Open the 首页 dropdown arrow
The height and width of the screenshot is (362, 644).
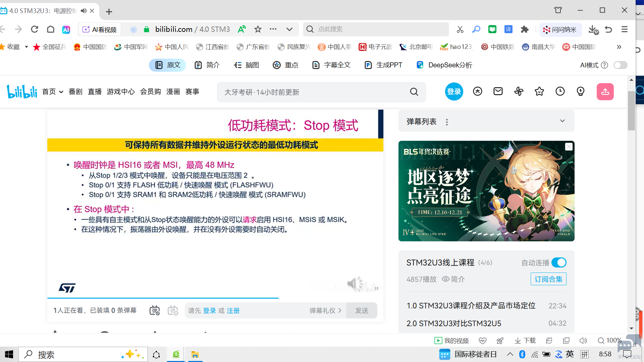click(x=61, y=92)
